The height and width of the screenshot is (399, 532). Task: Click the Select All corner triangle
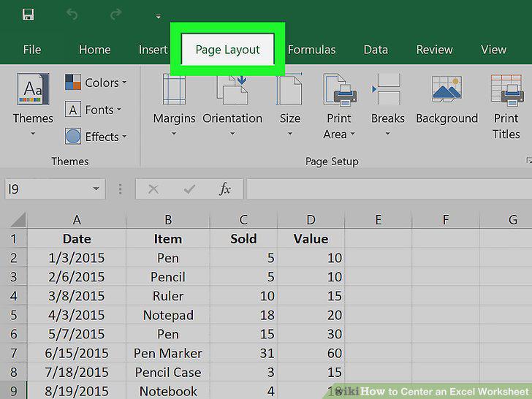(18, 219)
